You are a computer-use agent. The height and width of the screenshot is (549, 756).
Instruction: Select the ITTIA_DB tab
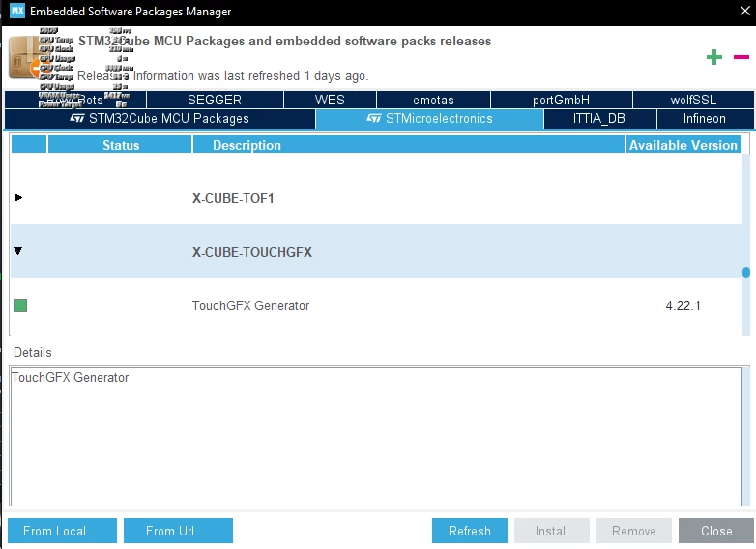coord(599,119)
